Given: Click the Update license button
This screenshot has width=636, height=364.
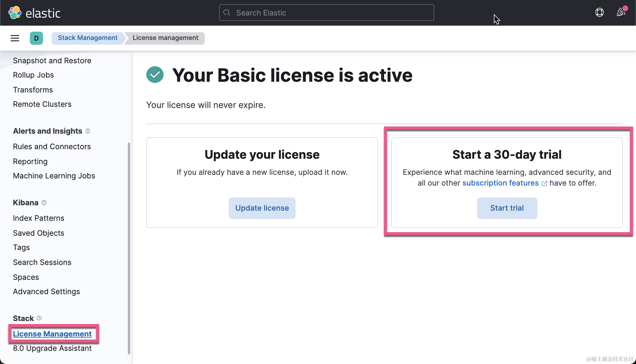Looking at the screenshot, I should tap(262, 208).
